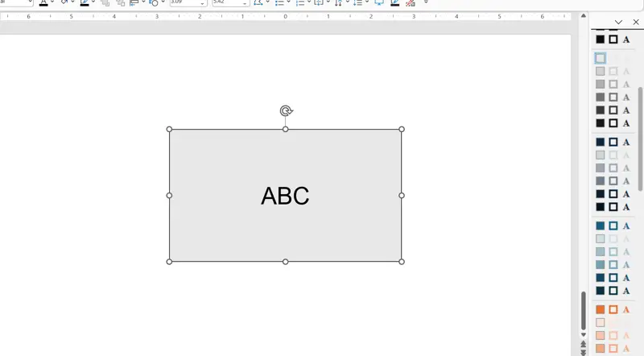The height and width of the screenshot is (356, 644).
Task: Click the ABC text inside the rectangle
Action: pos(285,196)
